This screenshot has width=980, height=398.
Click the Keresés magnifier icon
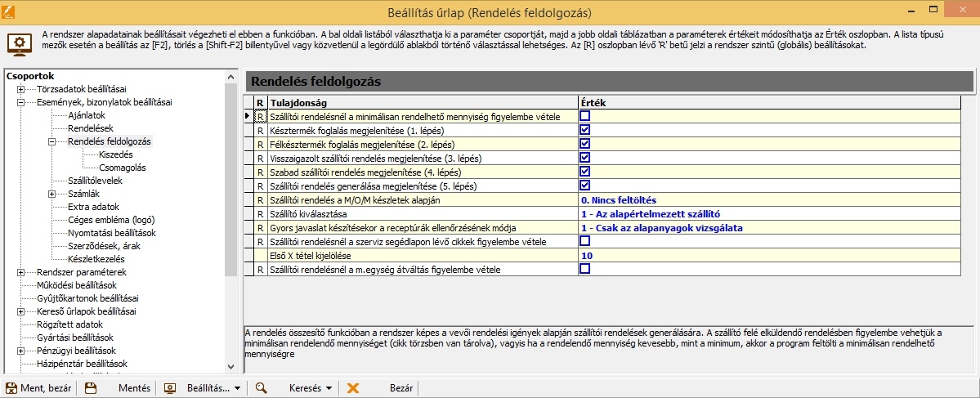click(262, 388)
